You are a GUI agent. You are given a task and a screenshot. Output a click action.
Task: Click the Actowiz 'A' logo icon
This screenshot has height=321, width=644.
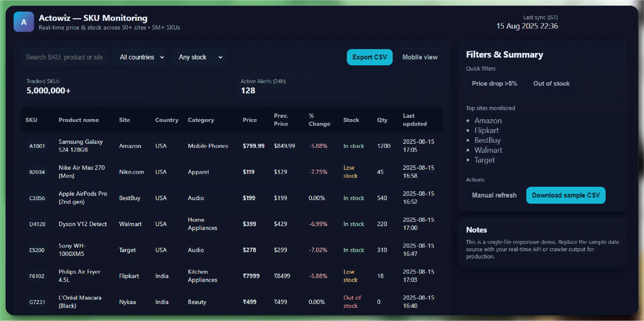coord(24,22)
